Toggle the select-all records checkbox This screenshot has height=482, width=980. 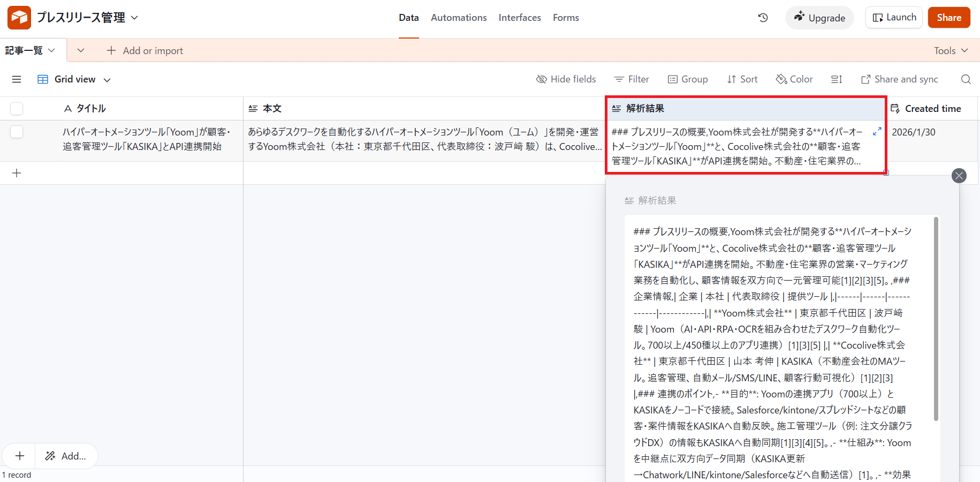click(17, 109)
